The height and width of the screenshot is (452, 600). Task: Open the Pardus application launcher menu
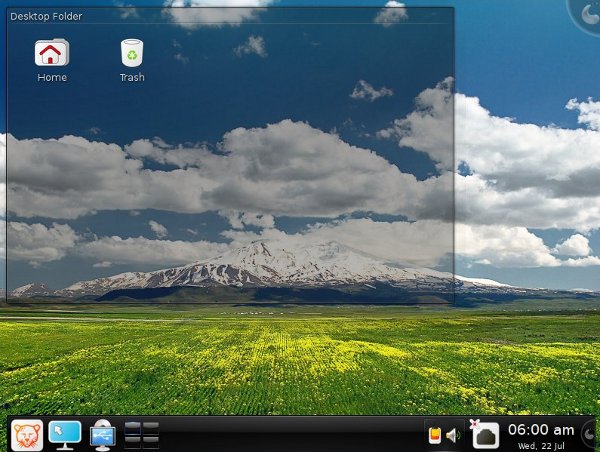(27, 435)
